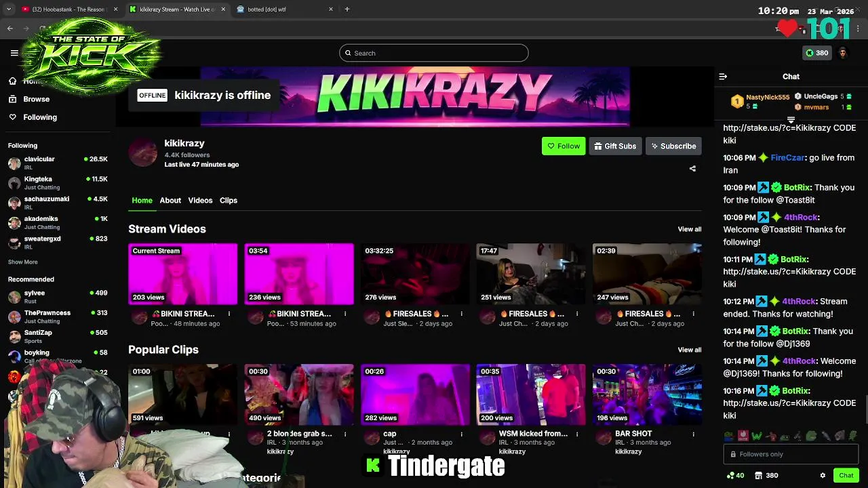Click the green Chat send button
Screen dimensions: 868x488
coord(846,476)
